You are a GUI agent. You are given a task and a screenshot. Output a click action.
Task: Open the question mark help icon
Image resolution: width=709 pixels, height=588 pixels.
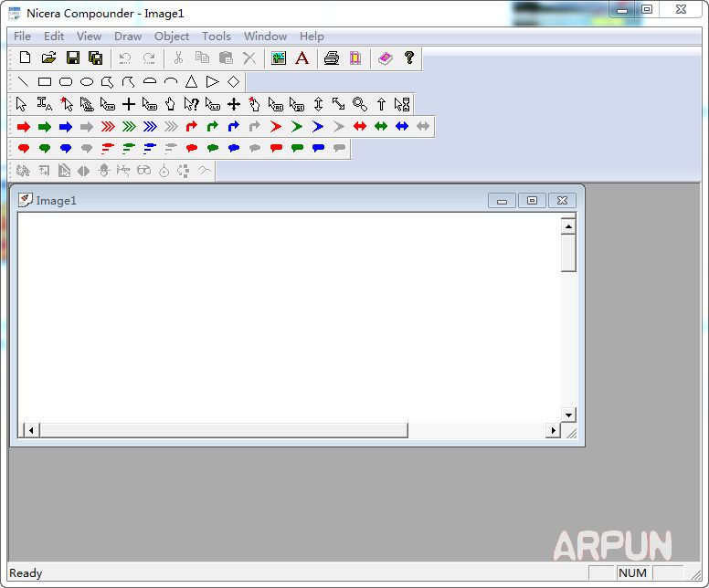click(x=409, y=58)
